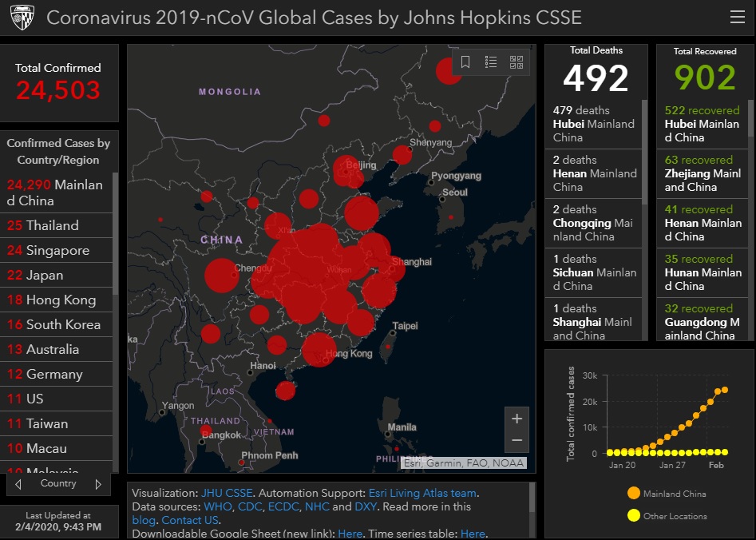Select Taiwan in the country list
The width and height of the screenshot is (756, 540).
click(x=56, y=423)
